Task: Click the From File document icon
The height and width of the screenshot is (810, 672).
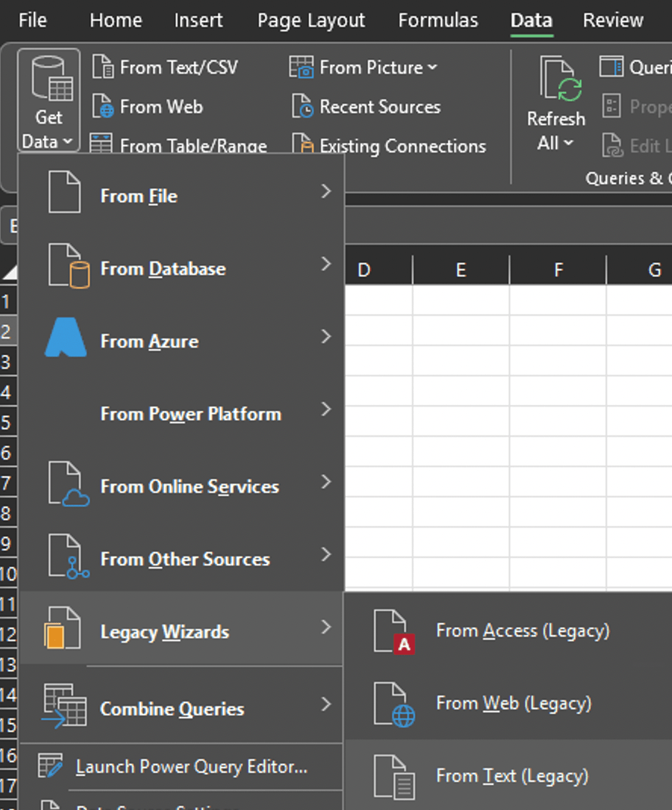Action: (64, 192)
